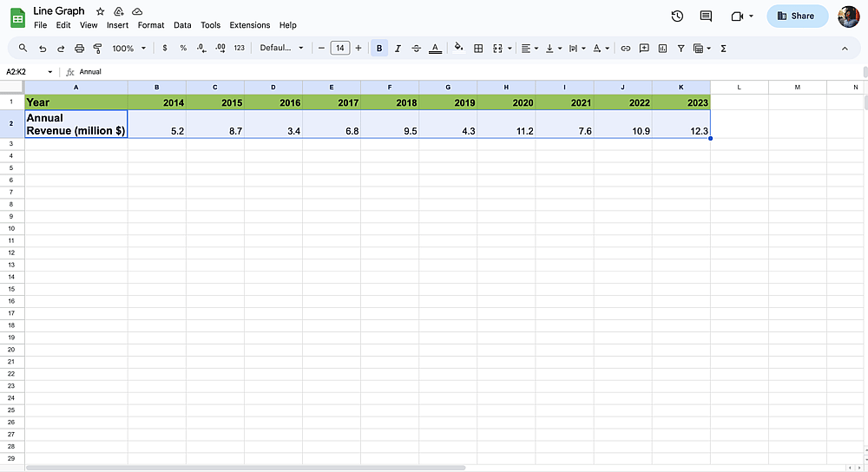Open the Format menu
The image size is (868, 472).
pos(151,25)
